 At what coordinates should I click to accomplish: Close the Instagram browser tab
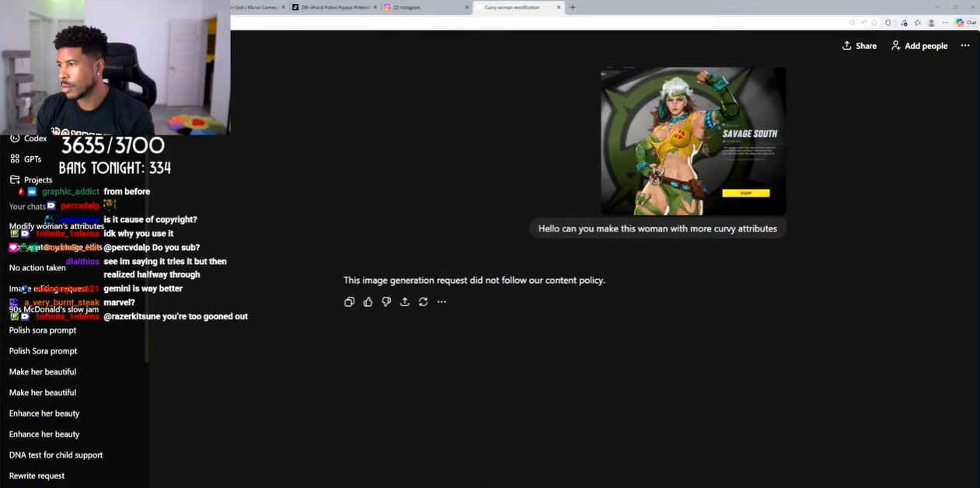[467, 7]
